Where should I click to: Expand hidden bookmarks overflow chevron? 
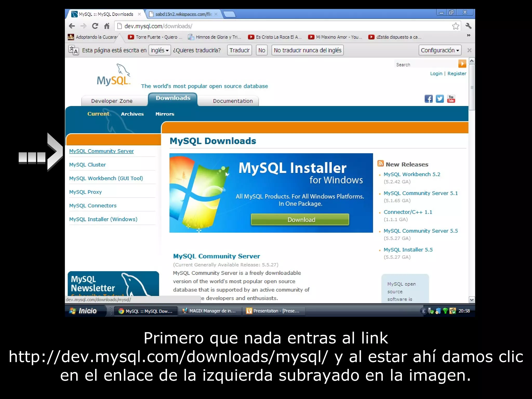click(468, 35)
